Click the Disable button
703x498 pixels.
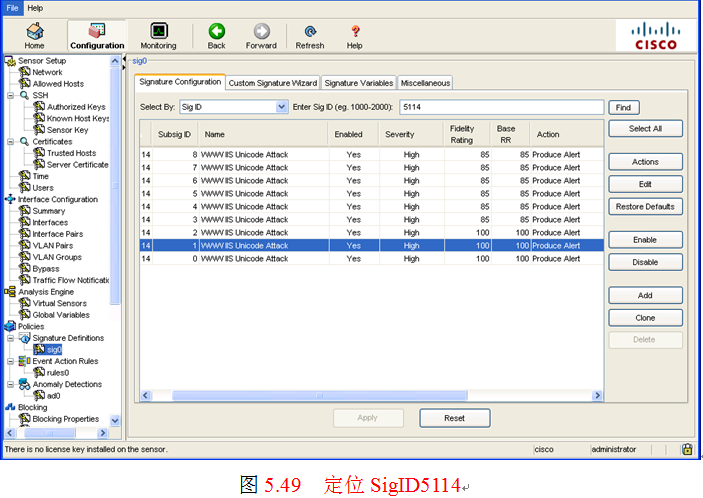pyautogui.click(x=645, y=262)
